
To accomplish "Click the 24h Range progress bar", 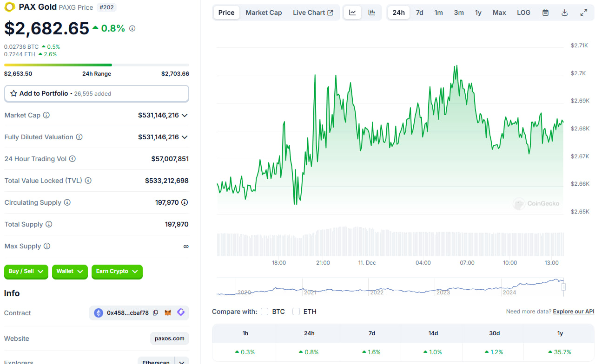I will click(x=97, y=65).
